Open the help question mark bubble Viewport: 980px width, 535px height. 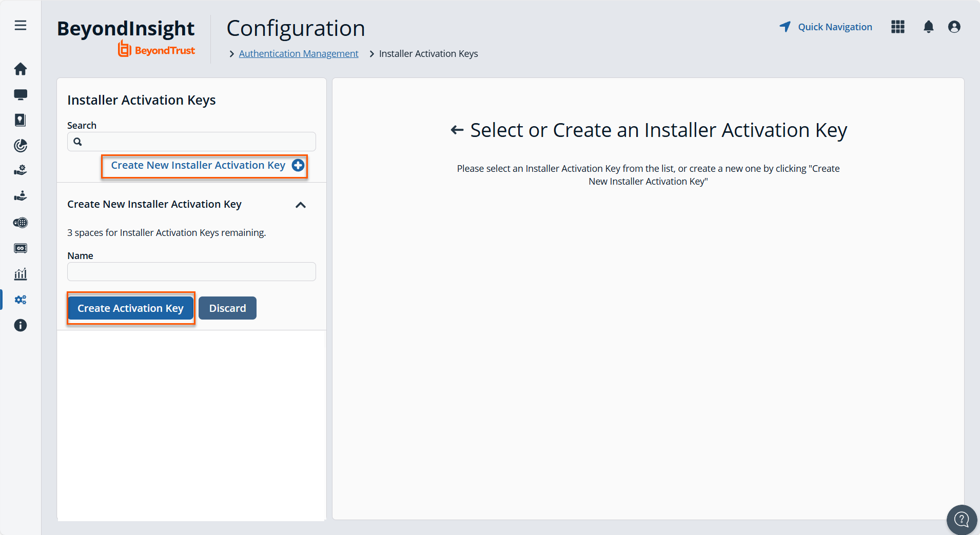click(962, 520)
